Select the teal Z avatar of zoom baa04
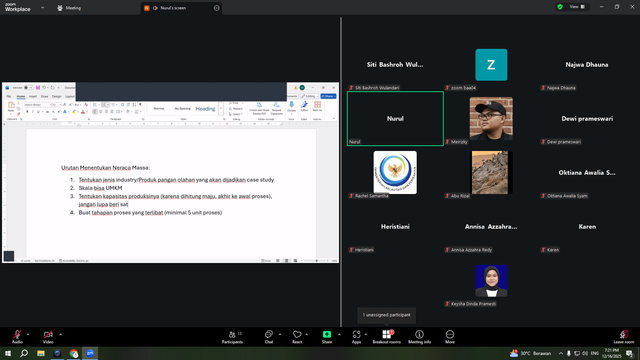The height and width of the screenshot is (360, 640). (x=491, y=64)
